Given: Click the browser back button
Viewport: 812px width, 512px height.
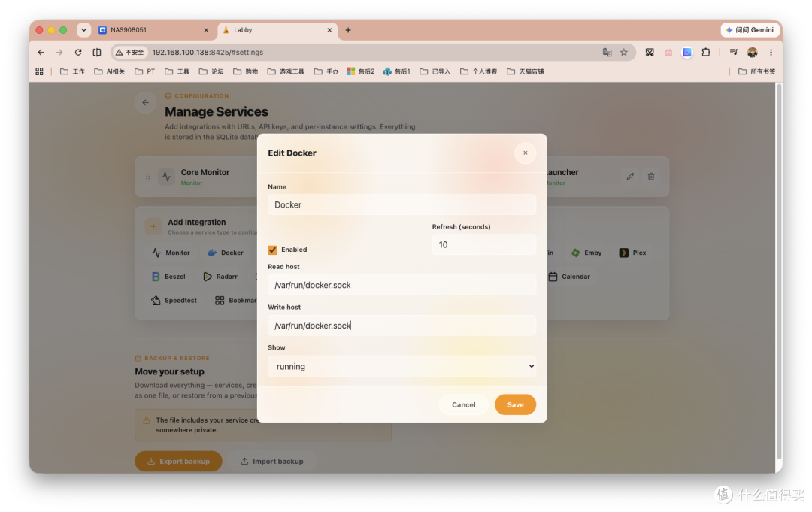Looking at the screenshot, I should click(41, 53).
